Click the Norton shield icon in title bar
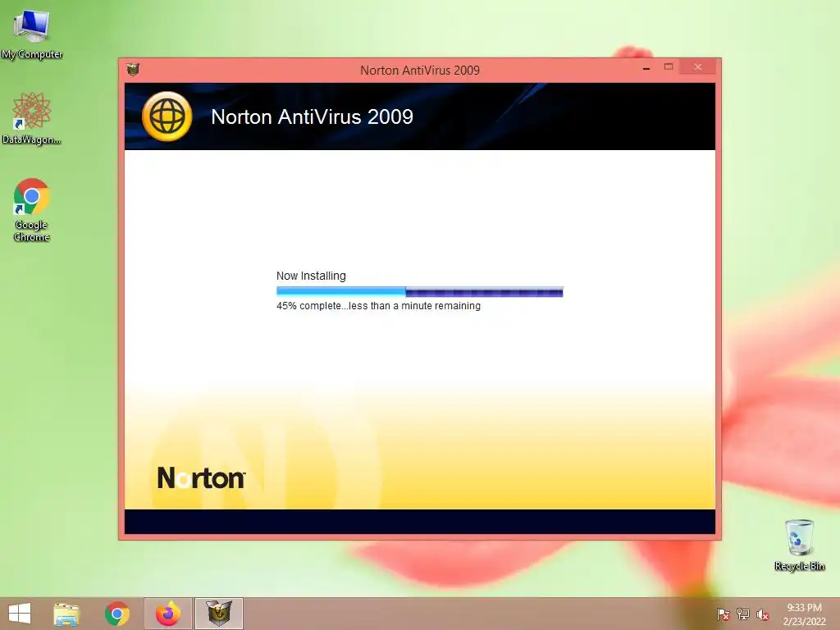Viewport: 840px width, 630px height. [x=133, y=69]
